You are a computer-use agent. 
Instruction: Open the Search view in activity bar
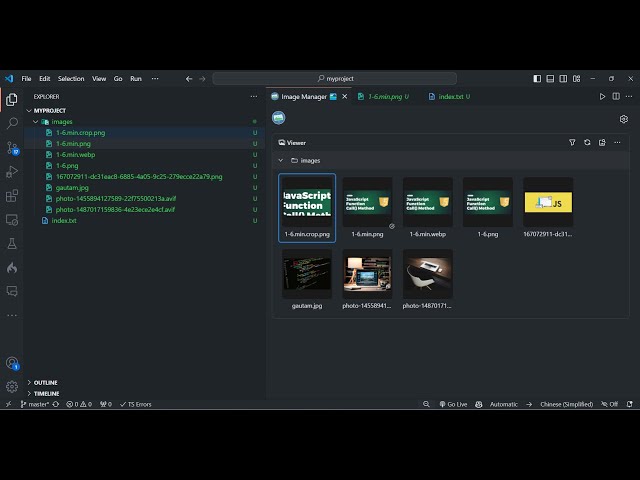click(12, 123)
